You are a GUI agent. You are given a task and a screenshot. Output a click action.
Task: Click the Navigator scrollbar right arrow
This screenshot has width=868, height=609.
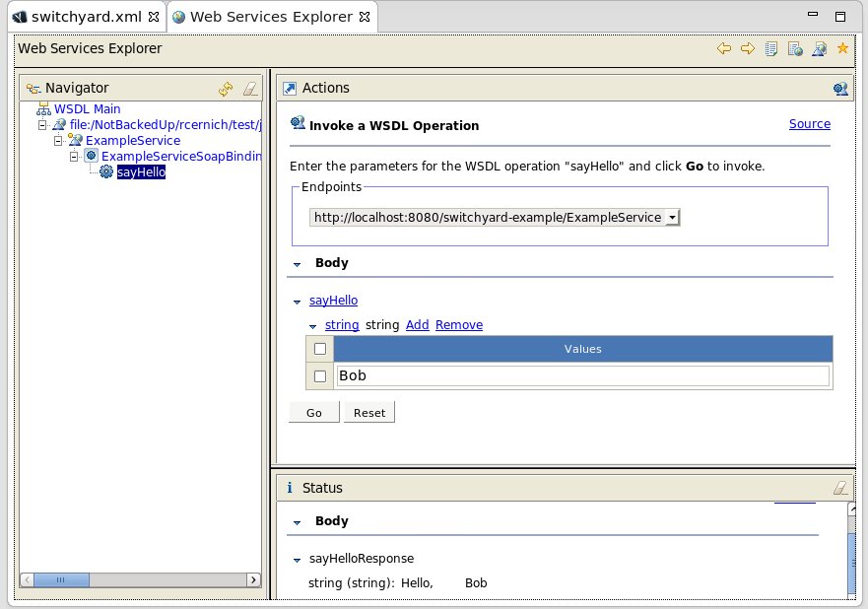(253, 579)
